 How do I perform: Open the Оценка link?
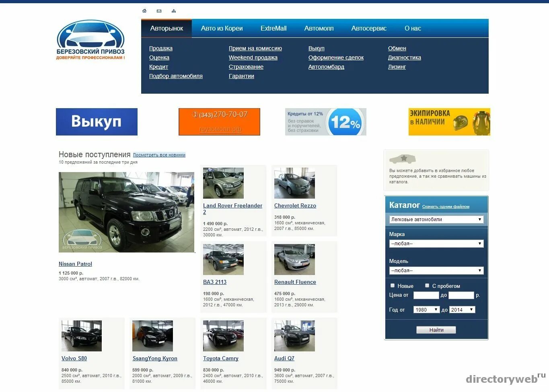159,57
